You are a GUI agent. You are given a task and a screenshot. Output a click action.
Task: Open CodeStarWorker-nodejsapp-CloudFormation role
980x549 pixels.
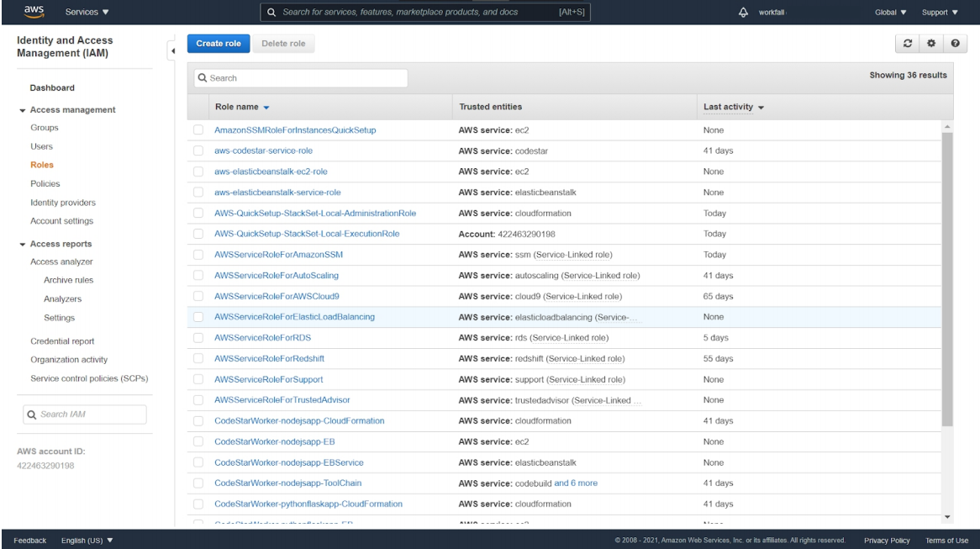click(x=299, y=421)
